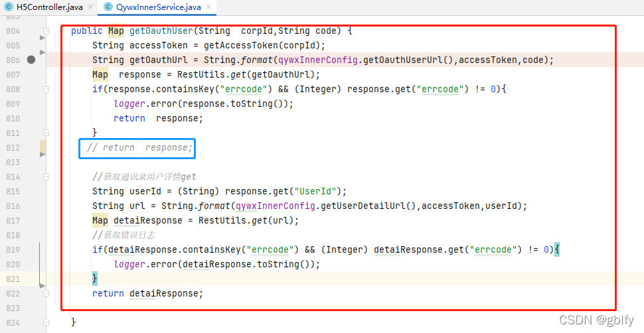The image size is (644, 333).
Task: Click line number 823 in the gutter
Action: pos(13,308)
